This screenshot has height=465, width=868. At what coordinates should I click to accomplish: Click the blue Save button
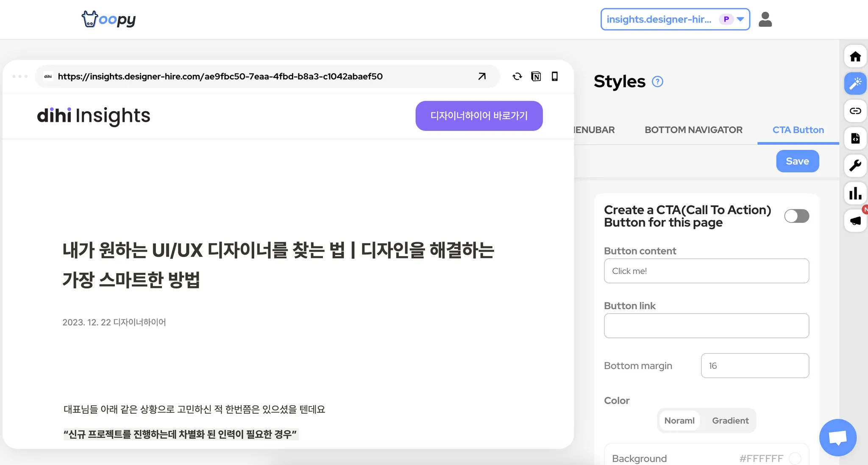click(x=797, y=161)
